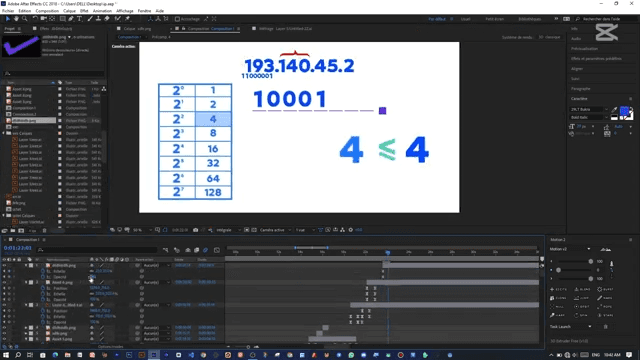640x360 pixels.
Task: Take snapshot with camera icon
Action: coord(196,230)
